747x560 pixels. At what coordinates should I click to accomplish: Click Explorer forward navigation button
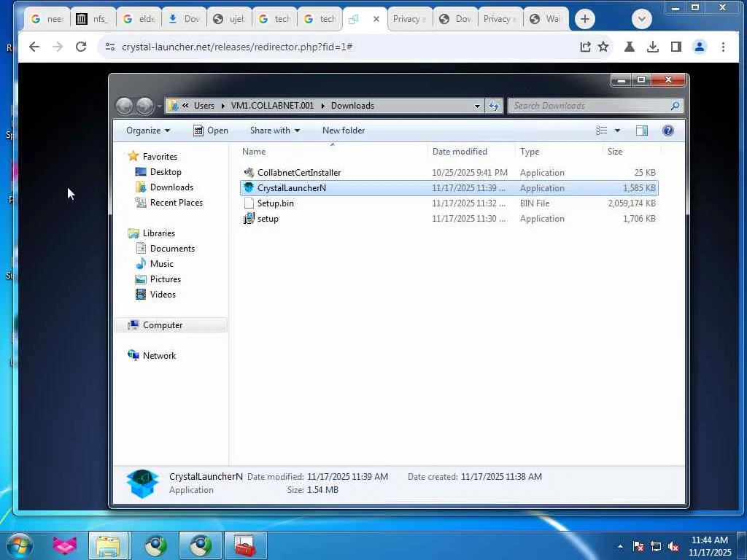point(144,106)
